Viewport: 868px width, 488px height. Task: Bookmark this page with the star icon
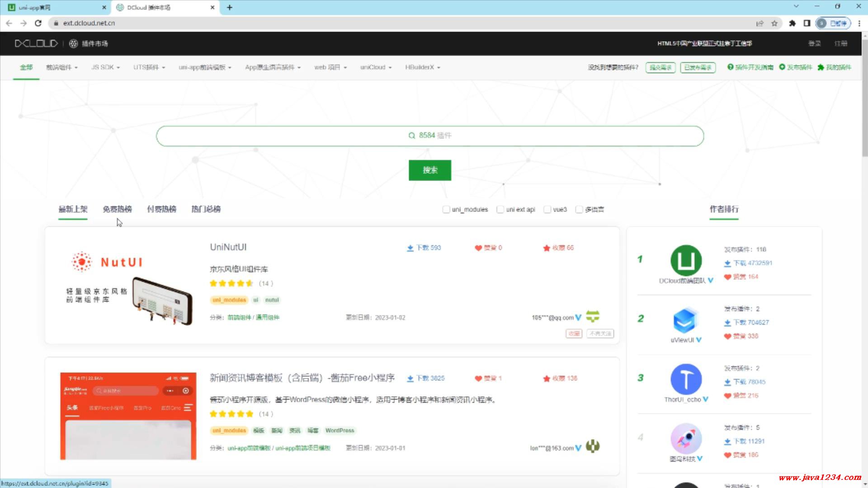(x=774, y=23)
